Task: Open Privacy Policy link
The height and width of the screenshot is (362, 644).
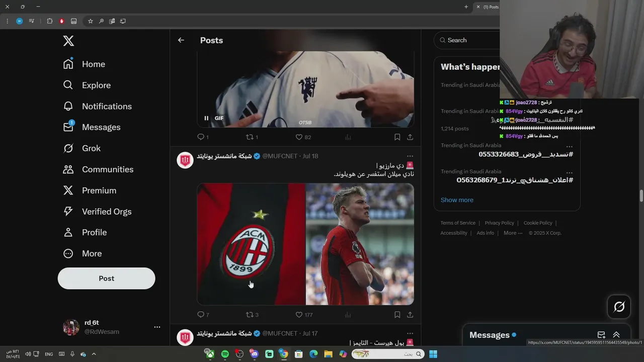Action: (x=499, y=223)
